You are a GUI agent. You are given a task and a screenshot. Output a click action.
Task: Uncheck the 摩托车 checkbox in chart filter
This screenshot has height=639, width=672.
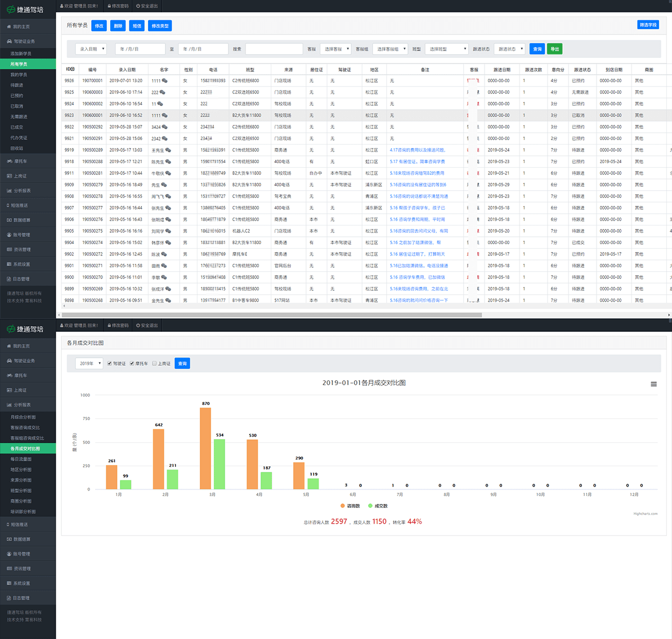(x=132, y=363)
